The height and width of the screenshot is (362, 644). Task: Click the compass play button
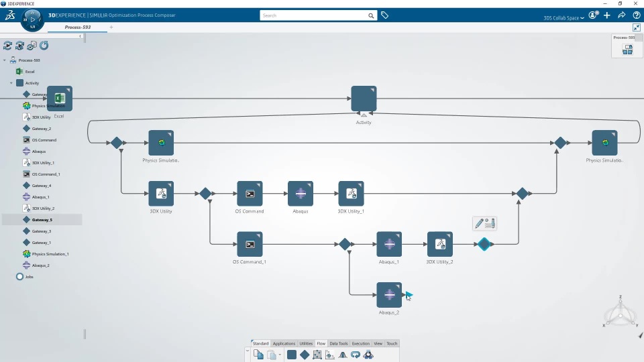pyautogui.click(x=32, y=19)
